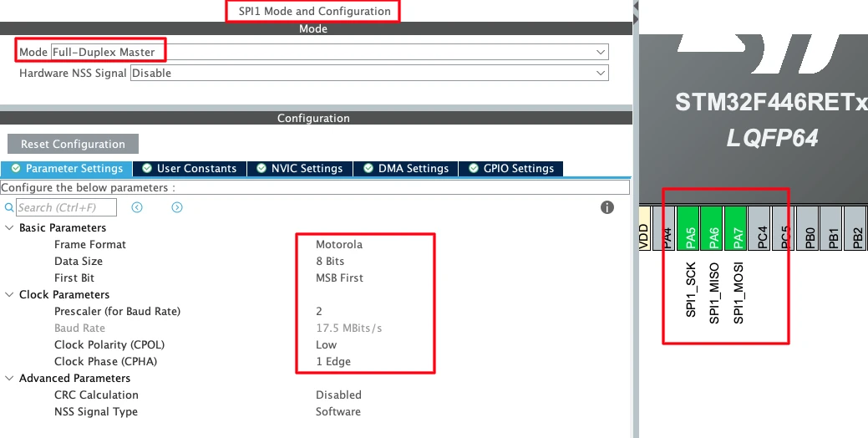Switch to the Parameter Settings tab
The height and width of the screenshot is (438, 868).
click(x=67, y=168)
